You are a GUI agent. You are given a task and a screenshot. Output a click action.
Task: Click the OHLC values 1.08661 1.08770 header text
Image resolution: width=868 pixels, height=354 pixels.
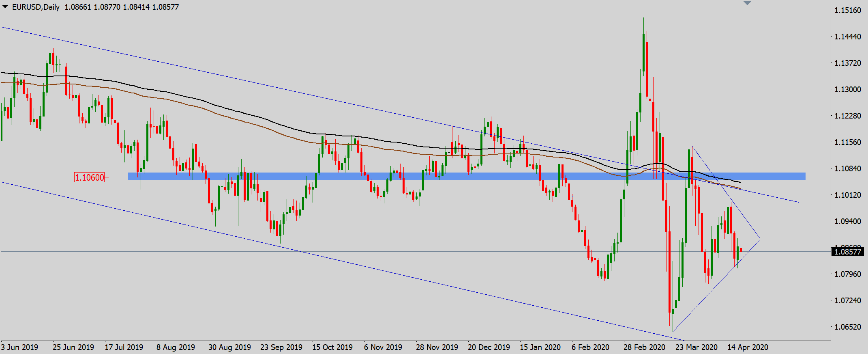[x=92, y=7]
